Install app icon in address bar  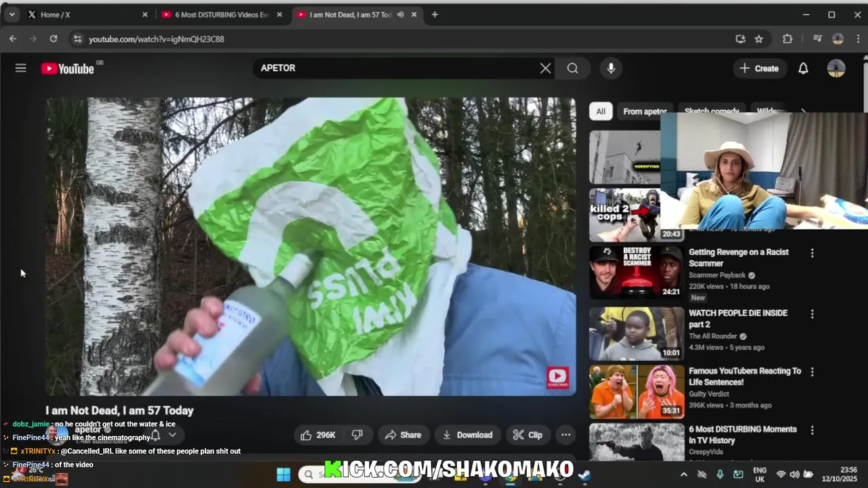click(741, 39)
